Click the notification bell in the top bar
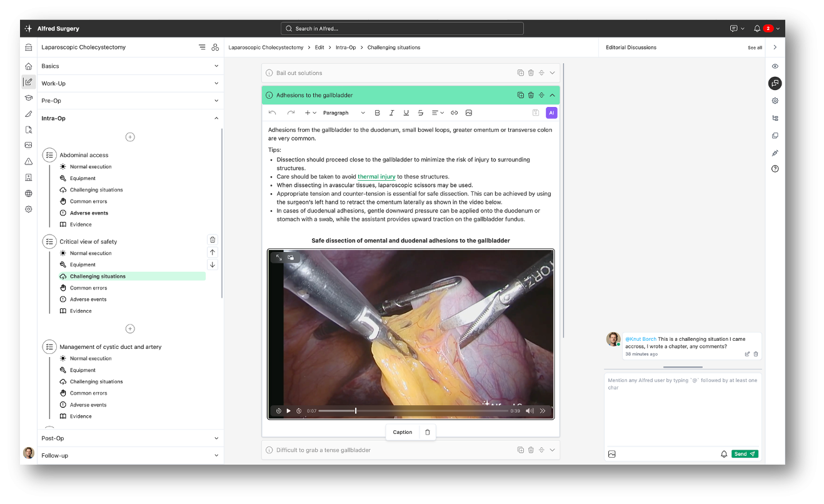Image resolution: width=824 pixels, height=504 pixels. (x=757, y=29)
